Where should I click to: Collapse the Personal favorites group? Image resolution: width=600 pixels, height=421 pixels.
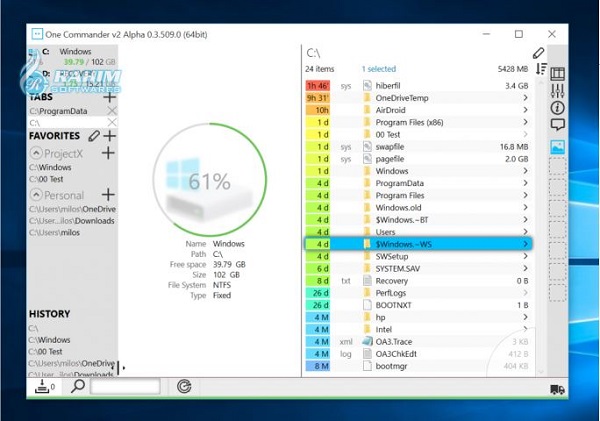pyautogui.click(x=36, y=195)
